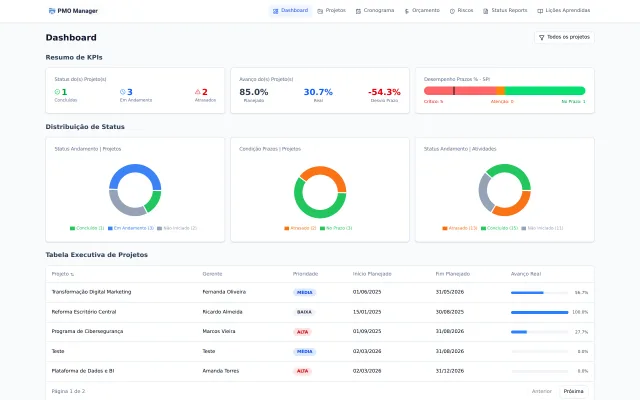Click the ALTA badge for Plataforma de Dados

tap(302, 371)
